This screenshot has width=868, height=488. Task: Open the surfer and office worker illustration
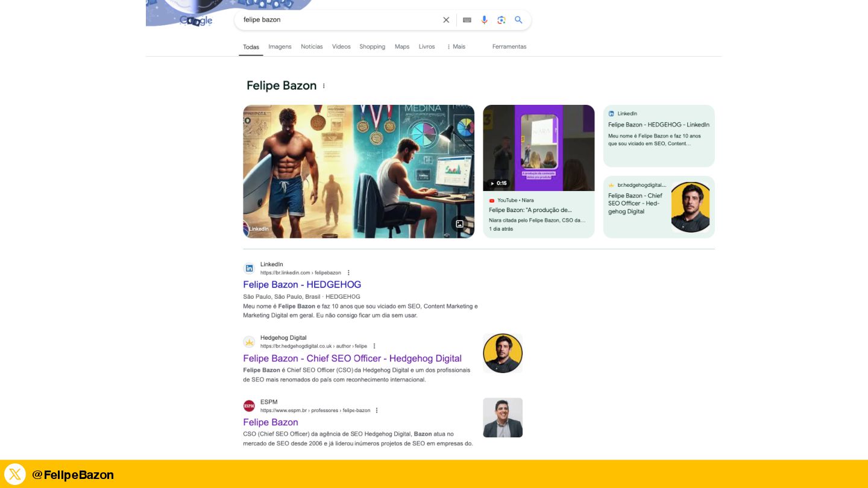359,172
